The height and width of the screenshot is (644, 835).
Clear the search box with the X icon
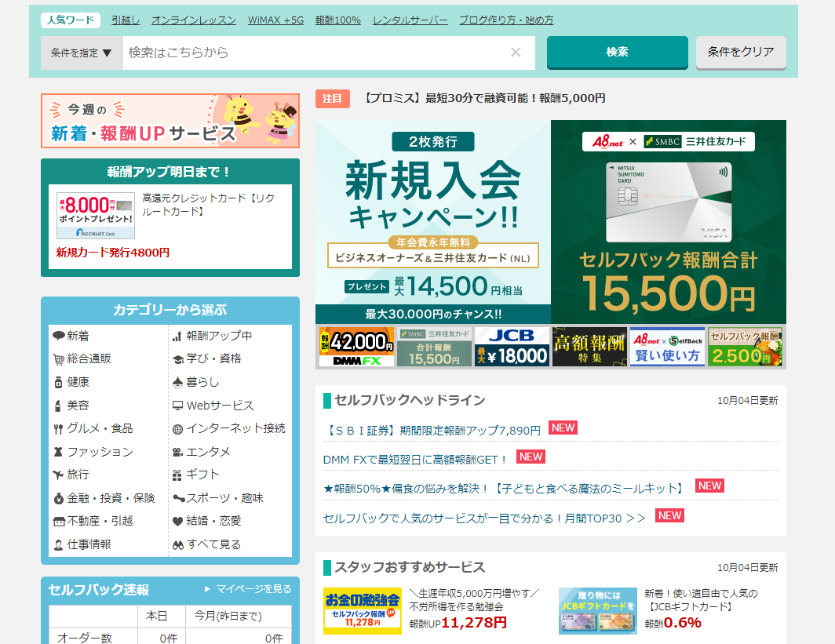point(516,52)
